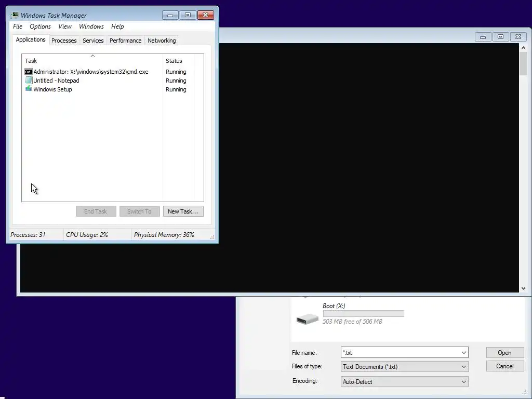Viewport: 532px width, 399px height.
Task: Click the Task Manager resize grip
Action: pos(212,237)
